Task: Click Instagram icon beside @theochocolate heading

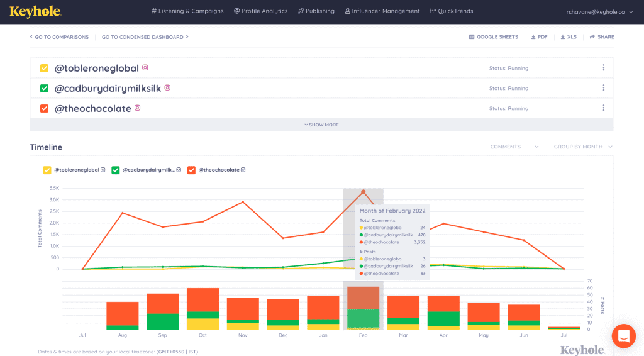Action: [138, 108]
